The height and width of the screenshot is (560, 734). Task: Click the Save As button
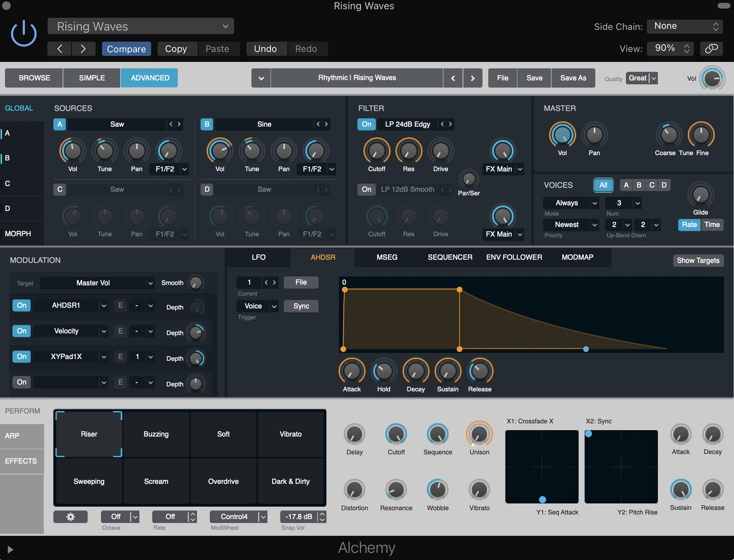[x=573, y=78]
